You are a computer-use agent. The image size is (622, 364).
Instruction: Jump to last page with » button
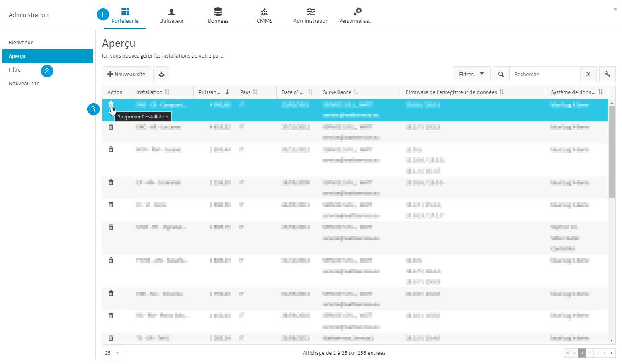point(612,353)
